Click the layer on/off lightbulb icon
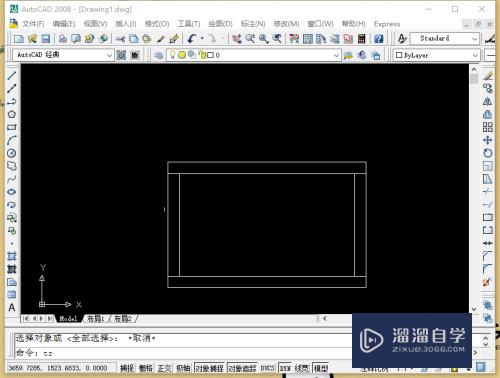500x378 pixels. pos(172,55)
